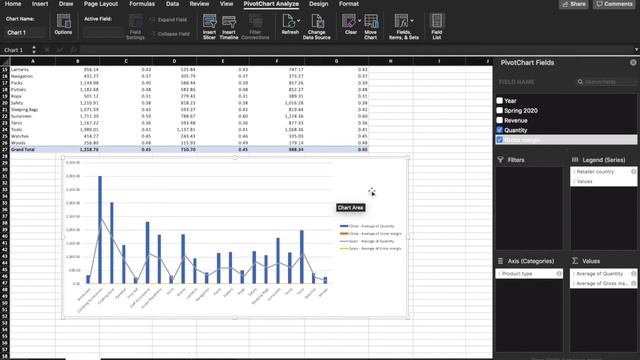Open the Formulas tab
The height and width of the screenshot is (360, 640).
[x=142, y=4]
